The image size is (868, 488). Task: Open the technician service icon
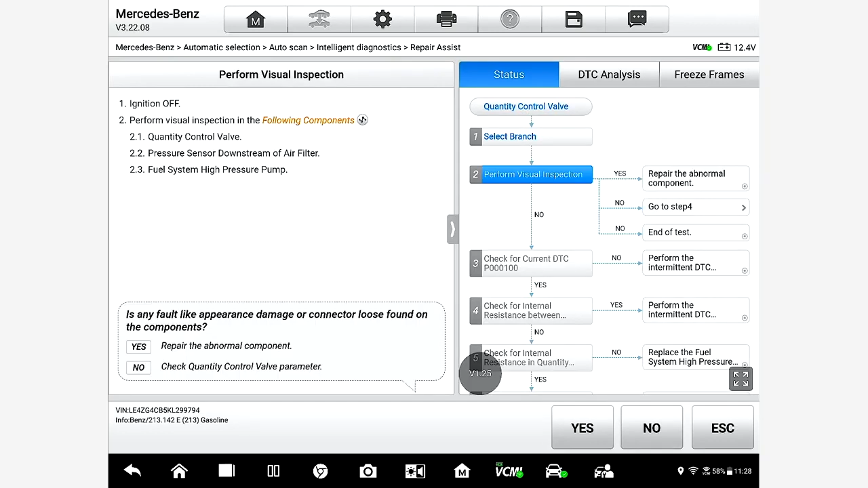604,471
